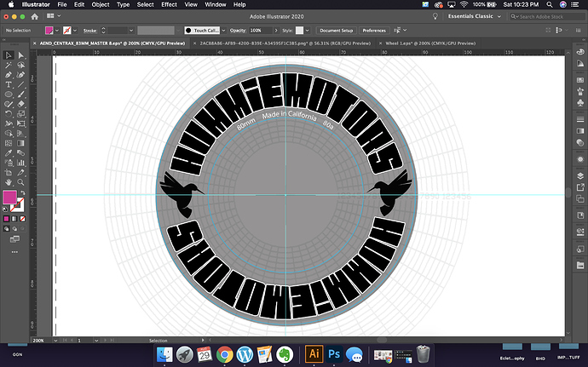Set paint mode to Gradient
The width and height of the screenshot is (588, 367).
coord(14,219)
